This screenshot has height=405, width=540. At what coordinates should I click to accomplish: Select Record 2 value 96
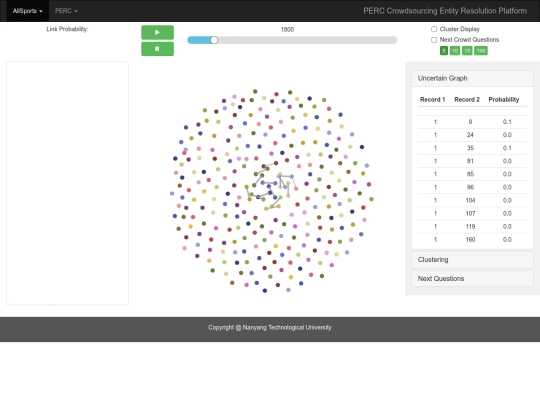(470, 187)
